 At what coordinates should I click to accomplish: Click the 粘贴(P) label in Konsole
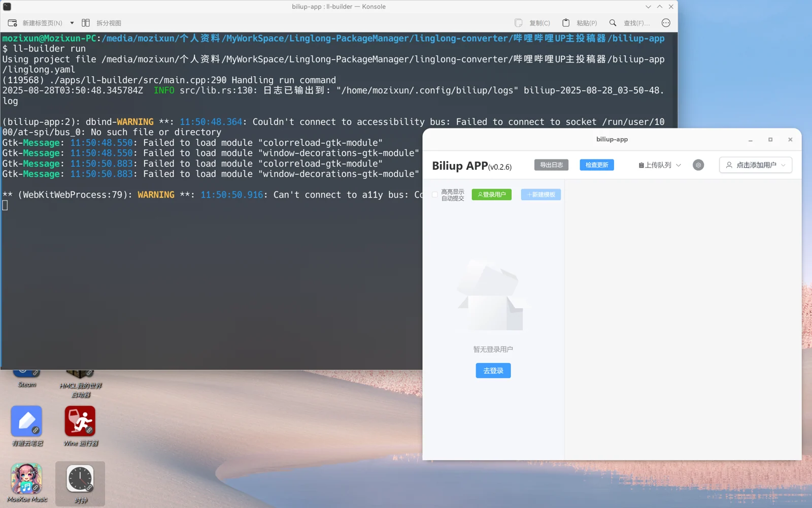tap(587, 23)
